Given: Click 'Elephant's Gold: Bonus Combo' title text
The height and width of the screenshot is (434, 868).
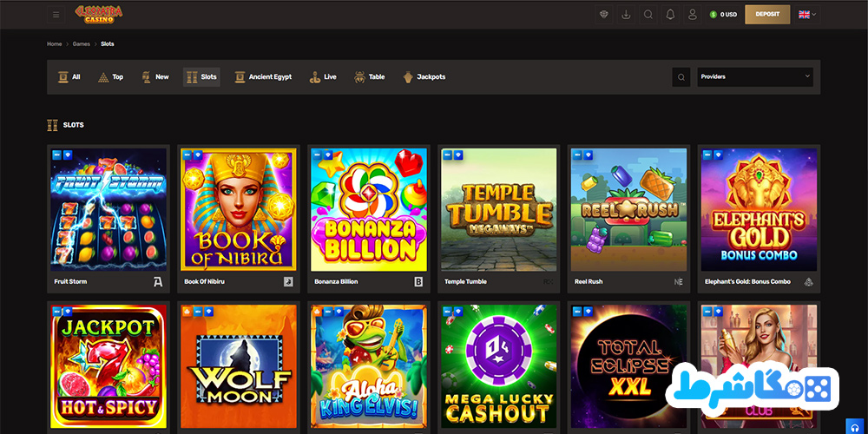Looking at the screenshot, I should coord(747,282).
